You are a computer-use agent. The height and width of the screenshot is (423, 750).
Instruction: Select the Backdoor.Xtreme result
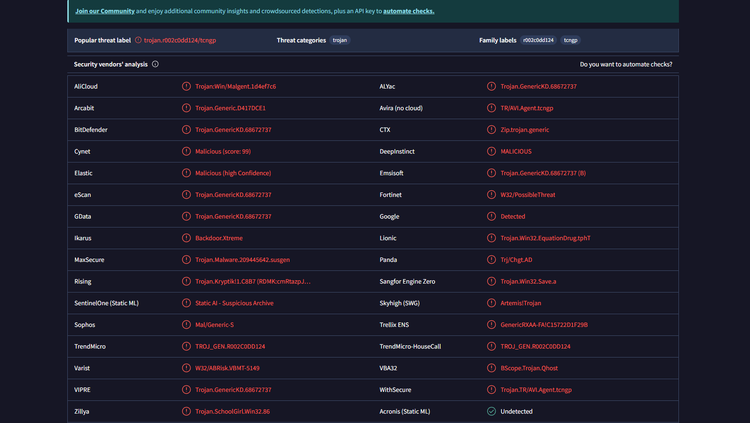click(219, 238)
